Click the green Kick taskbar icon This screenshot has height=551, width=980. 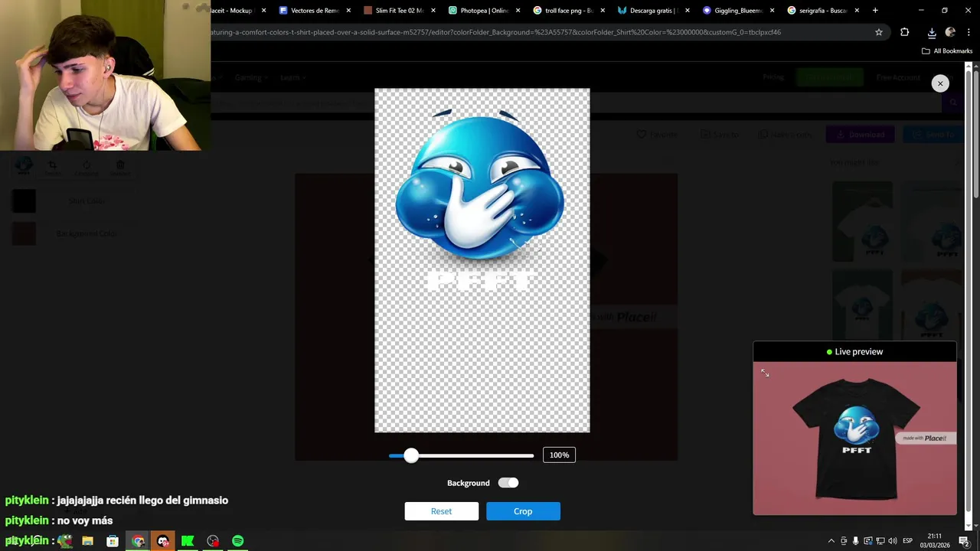(188, 541)
